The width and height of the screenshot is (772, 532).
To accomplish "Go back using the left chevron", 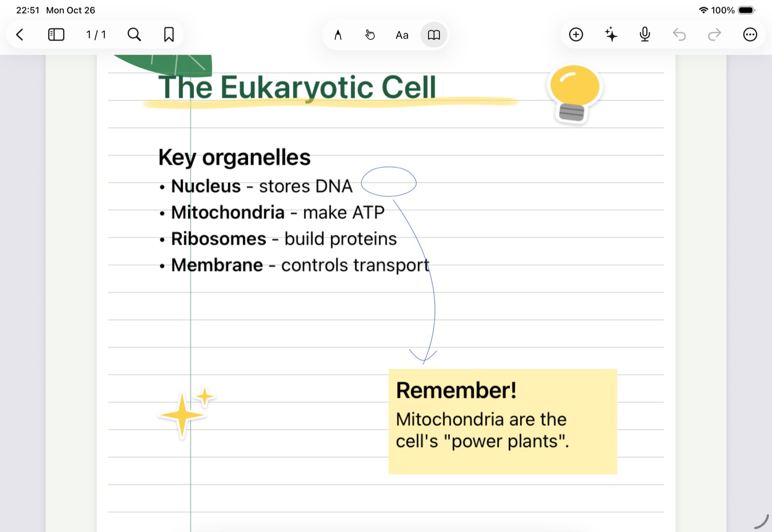I will pyautogui.click(x=20, y=34).
